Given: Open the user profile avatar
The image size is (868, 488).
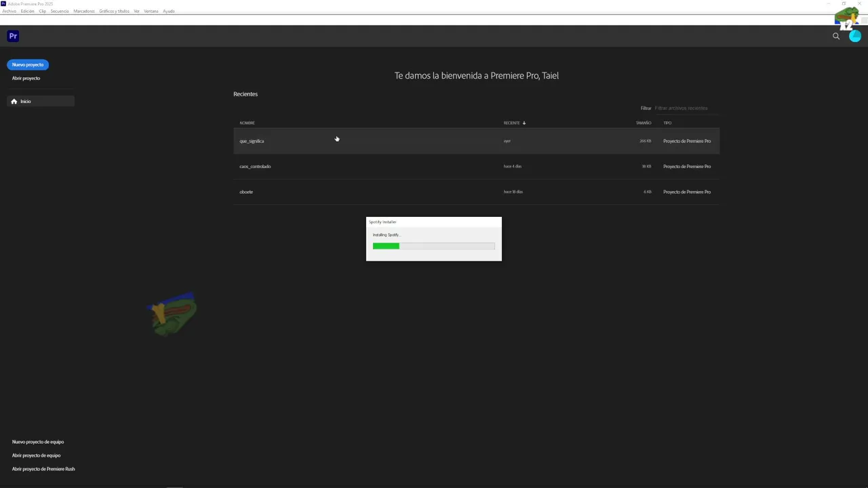Looking at the screenshot, I should click(854, 37).
